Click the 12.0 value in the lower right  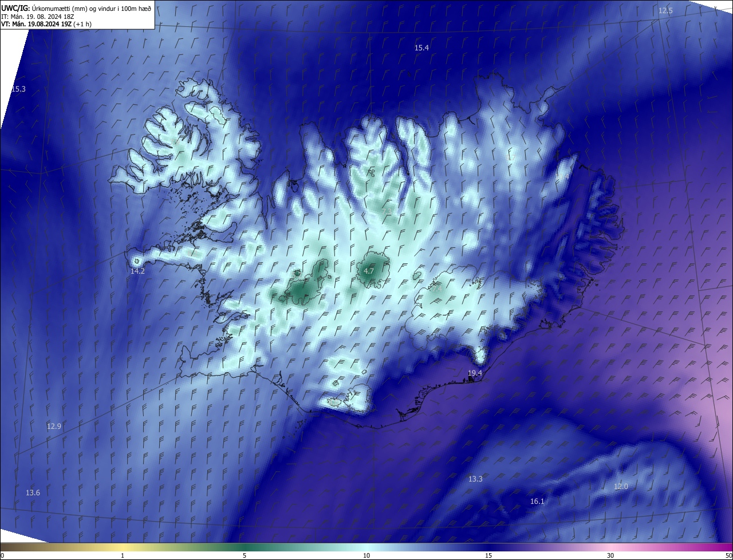[621, 487]
